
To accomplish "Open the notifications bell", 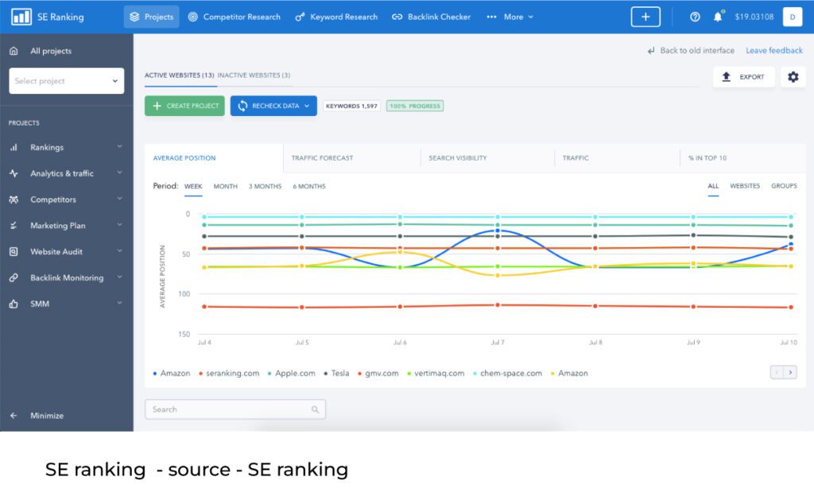I will coord(718,17).
